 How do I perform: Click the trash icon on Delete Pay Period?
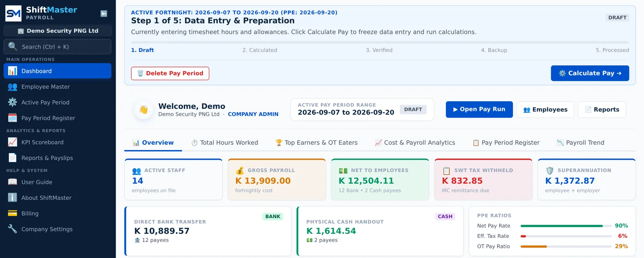140,73
